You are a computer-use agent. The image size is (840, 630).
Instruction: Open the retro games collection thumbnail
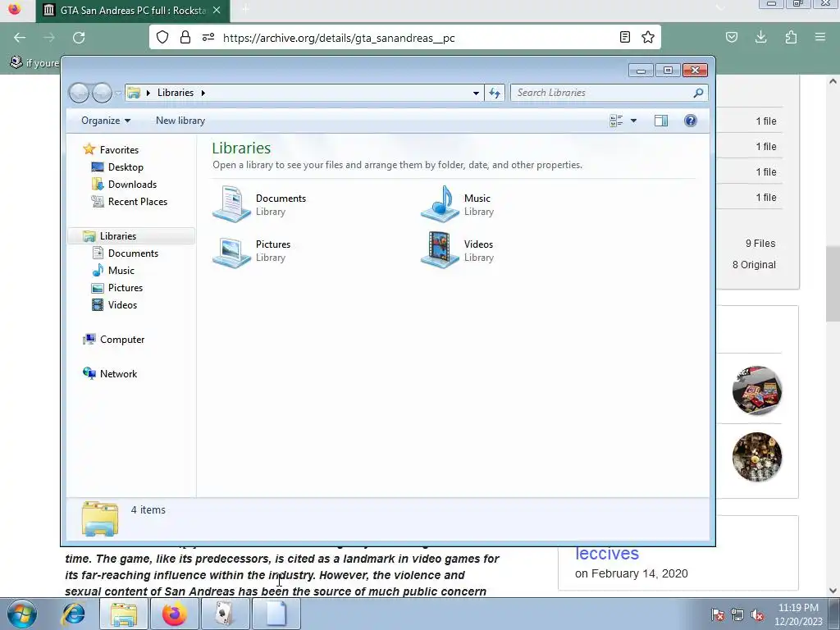[757, 390]
